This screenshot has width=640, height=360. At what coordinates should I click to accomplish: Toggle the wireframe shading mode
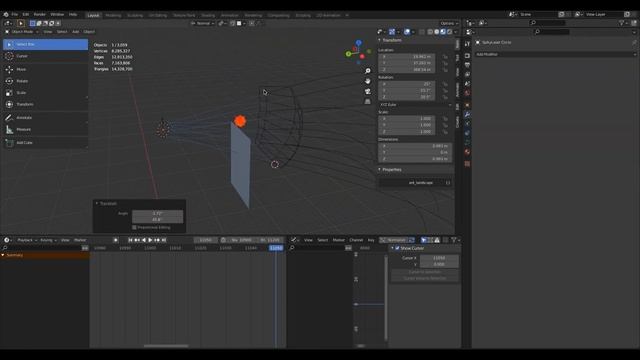[430, 31]
